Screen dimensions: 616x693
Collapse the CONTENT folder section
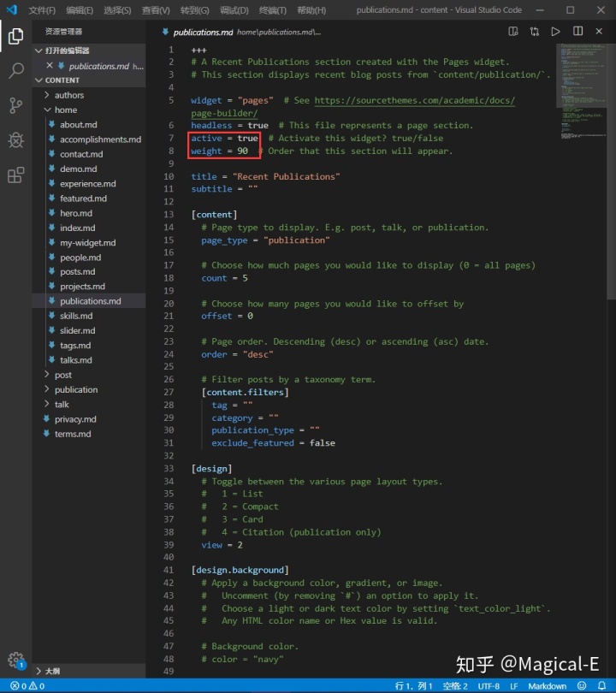89,80
